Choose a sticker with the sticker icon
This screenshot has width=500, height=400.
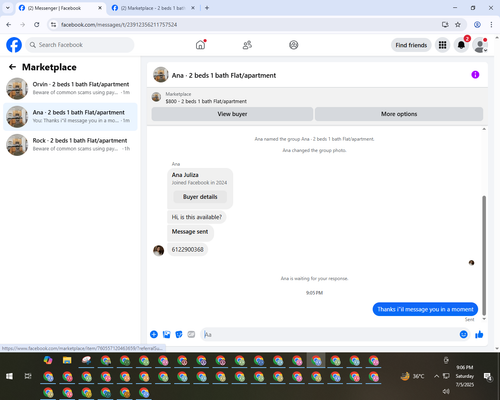[x=179, y=334]
